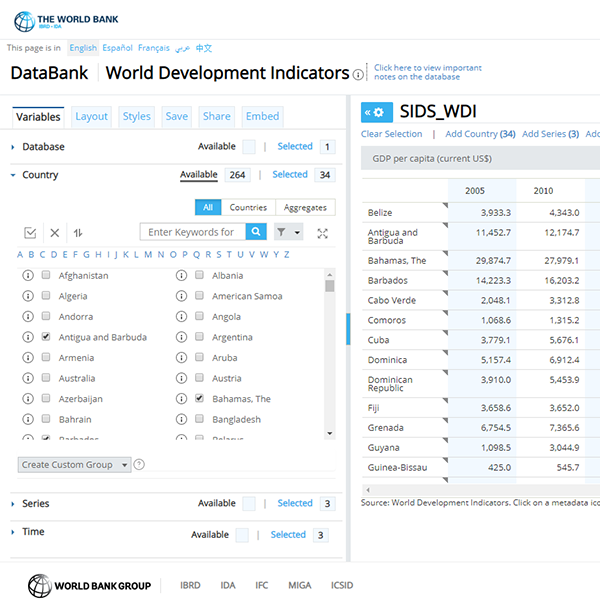This screenshot has height=600, width=600.
Task: Switch page language to Español
Action: click(117, 48)
